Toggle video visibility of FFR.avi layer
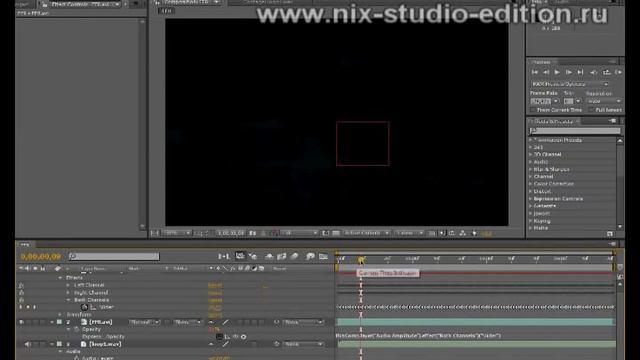 point(21,322)
